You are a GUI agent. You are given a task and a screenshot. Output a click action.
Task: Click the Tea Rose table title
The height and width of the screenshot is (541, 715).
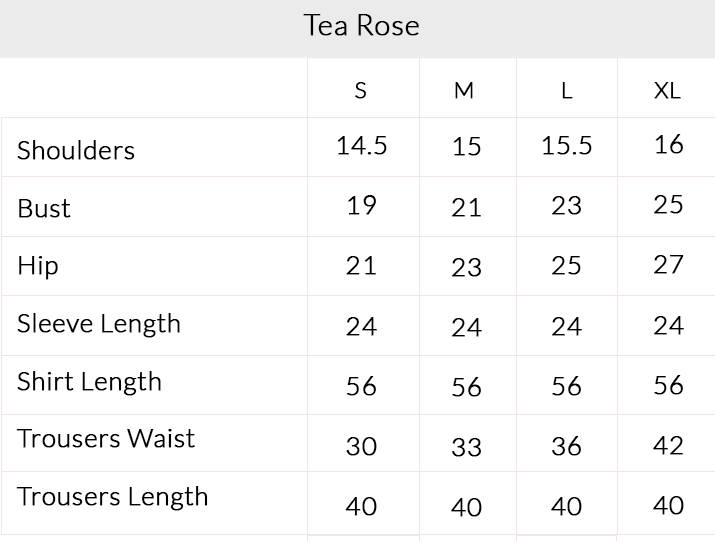click(361, 25)
